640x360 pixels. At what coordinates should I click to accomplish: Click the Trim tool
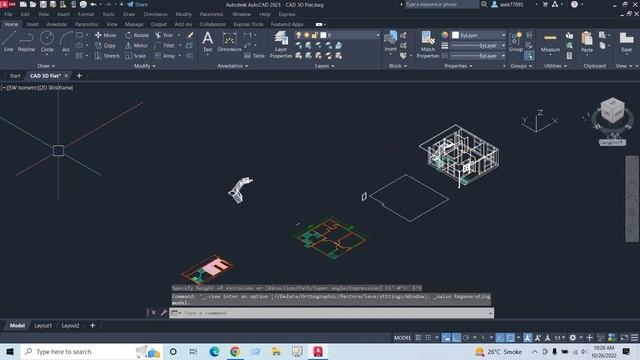(x=164, y=36)
